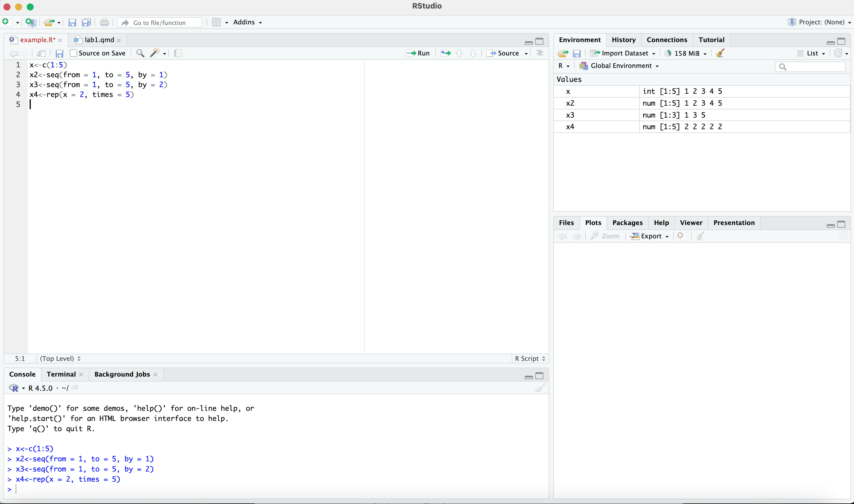This screenshot has height=504, width=854.
Task: Click the Compile Report notebook icon
Action: [x=178, y=53]
